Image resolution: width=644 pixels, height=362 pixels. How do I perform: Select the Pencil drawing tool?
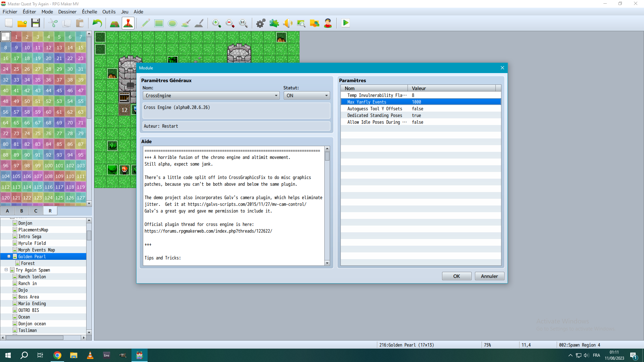click(x=146, y=23)
